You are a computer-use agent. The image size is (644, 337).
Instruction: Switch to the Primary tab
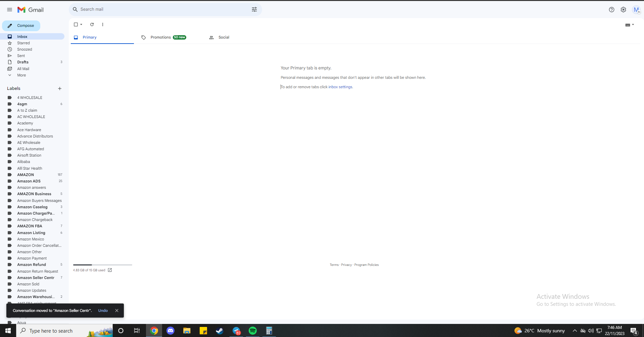[x=102, y=37]
